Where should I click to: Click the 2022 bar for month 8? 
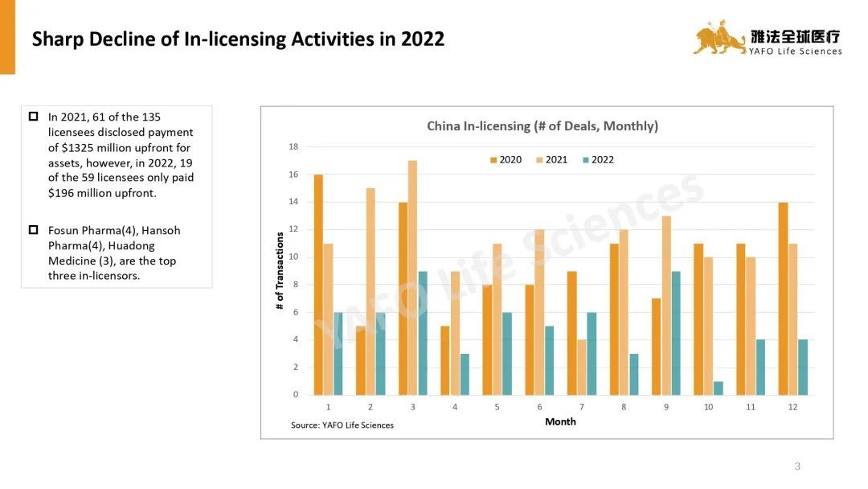[634, 374]
